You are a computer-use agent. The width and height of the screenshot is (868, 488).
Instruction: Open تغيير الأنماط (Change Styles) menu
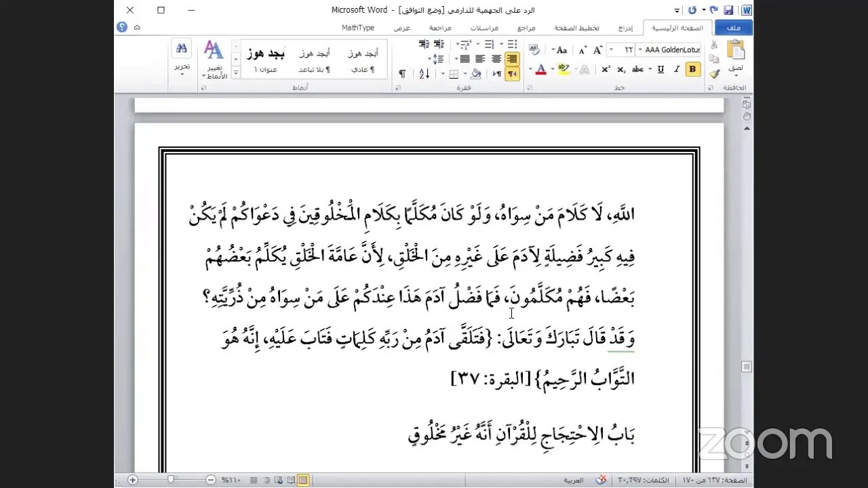tap(214, 60)
